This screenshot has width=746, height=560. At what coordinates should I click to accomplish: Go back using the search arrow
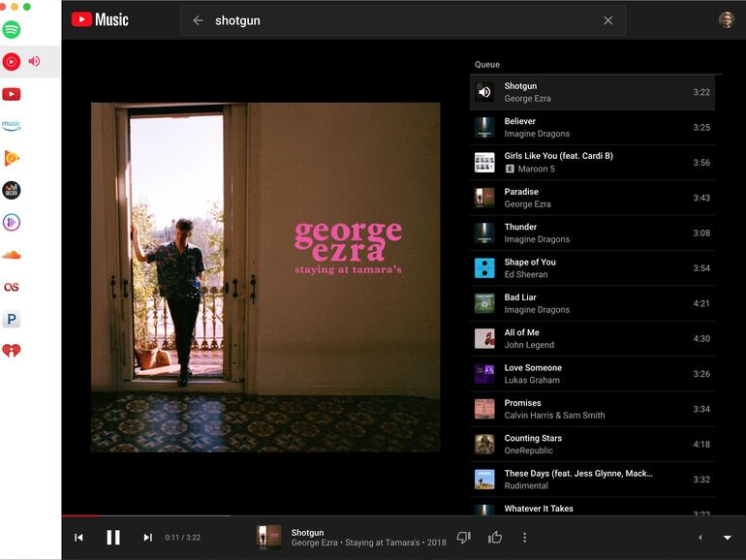click(x=198, y=20)
